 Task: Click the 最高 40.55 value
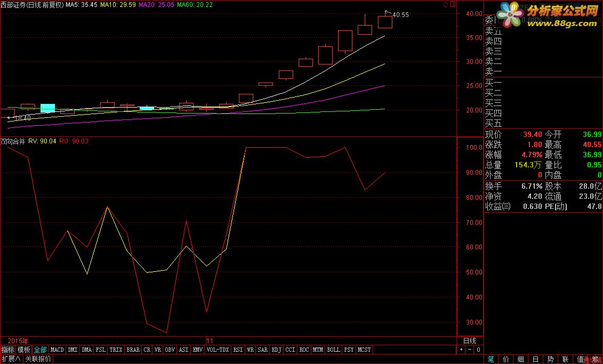pyautogui.click(x=592, y=144)
